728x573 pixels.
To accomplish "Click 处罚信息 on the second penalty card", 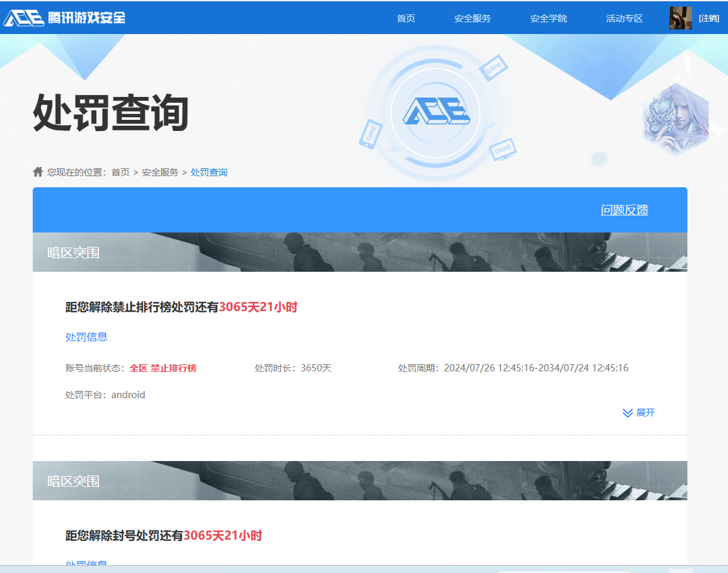I will click(x=85, y=565).
